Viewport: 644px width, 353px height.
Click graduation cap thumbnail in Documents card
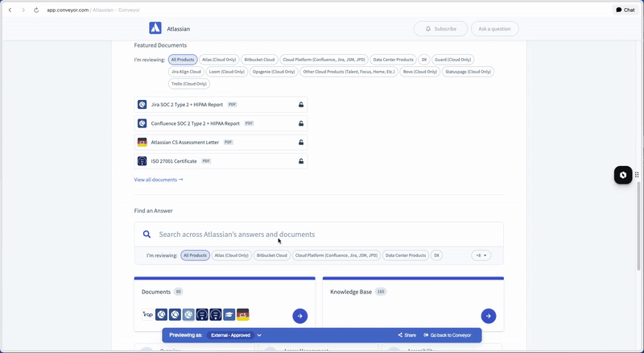(229, 315)
